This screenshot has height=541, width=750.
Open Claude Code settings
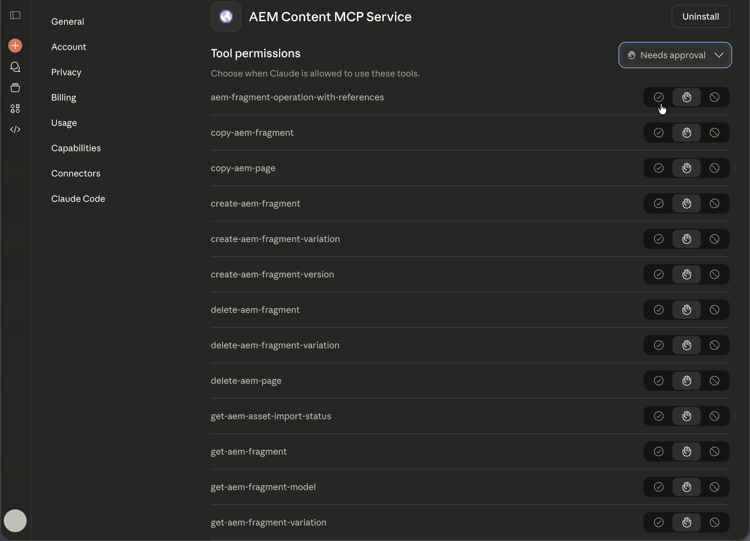[x=78, y=199]
